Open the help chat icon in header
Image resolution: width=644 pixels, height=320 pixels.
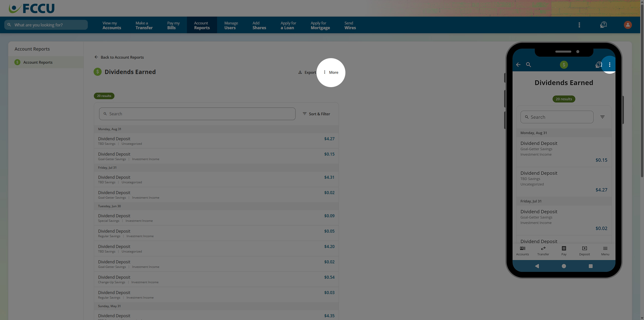(603, 25)
